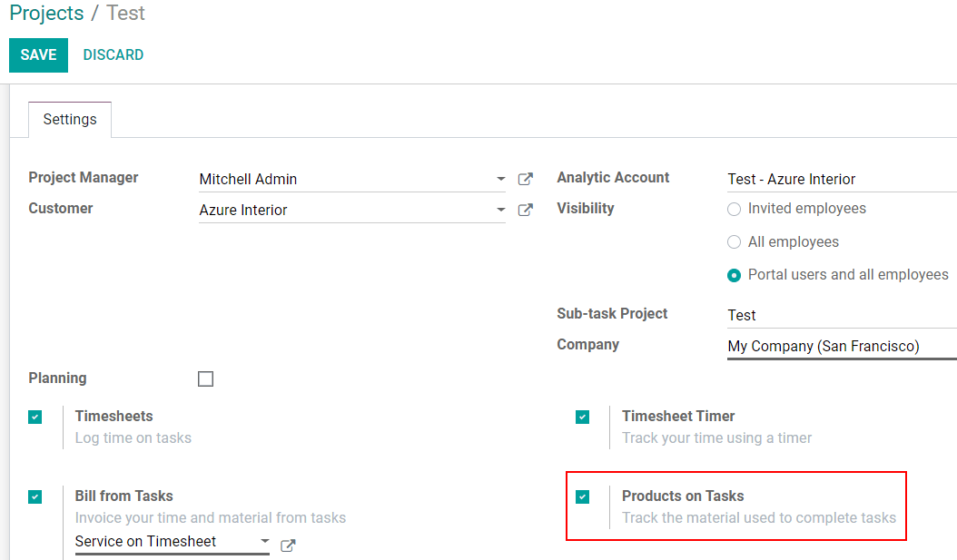This screenshot has width=957, height=560.
Task: Click the Save button
Action: tap(38, 55)
